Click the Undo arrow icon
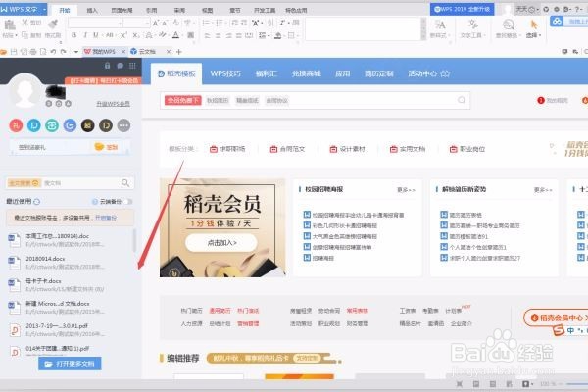588x392 pixels. 53,52
